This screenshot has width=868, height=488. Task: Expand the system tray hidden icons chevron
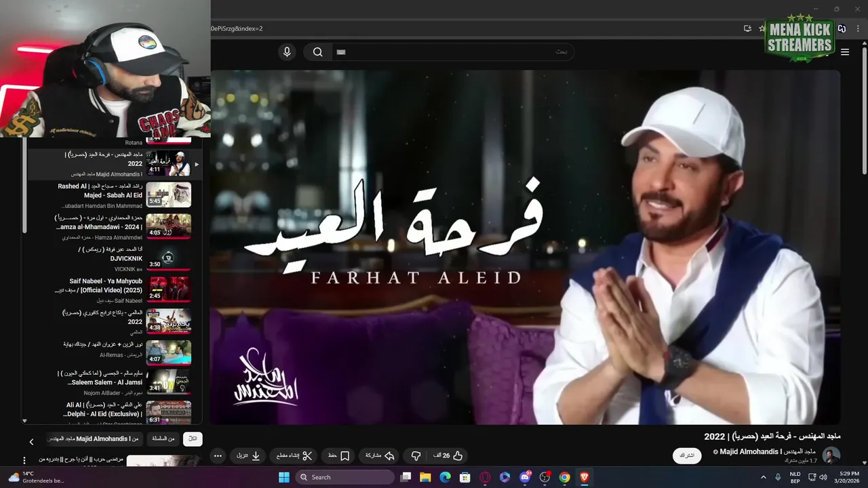(x=763, y=477)
